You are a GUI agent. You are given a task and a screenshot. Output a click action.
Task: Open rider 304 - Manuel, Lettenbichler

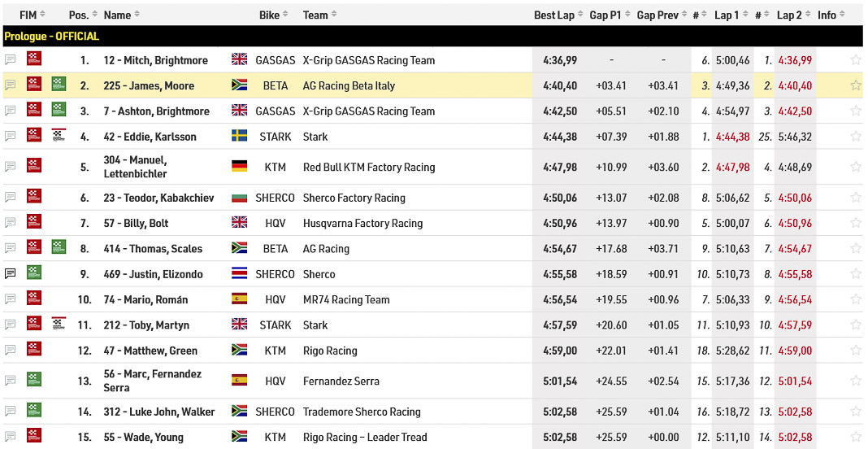(136, 167)
